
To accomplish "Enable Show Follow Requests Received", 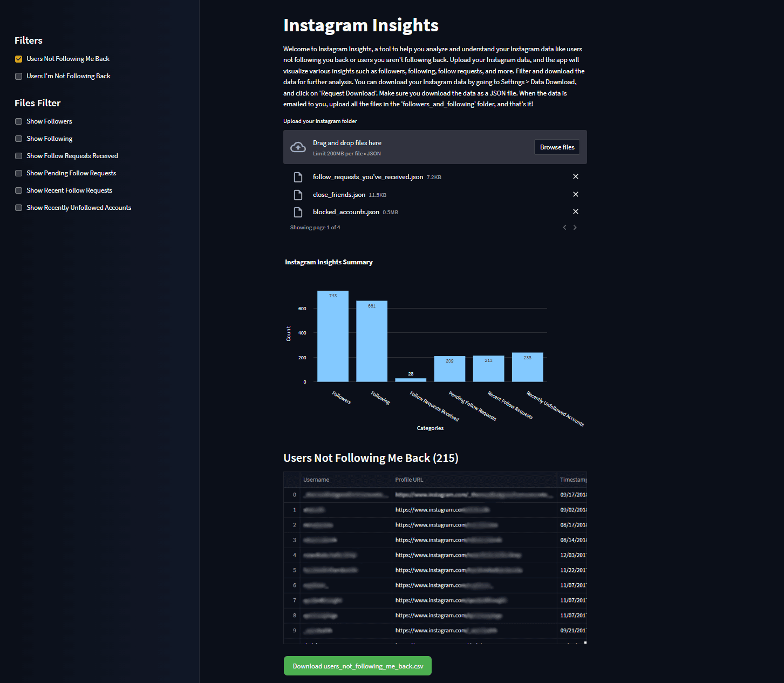I will click(19, 156).
